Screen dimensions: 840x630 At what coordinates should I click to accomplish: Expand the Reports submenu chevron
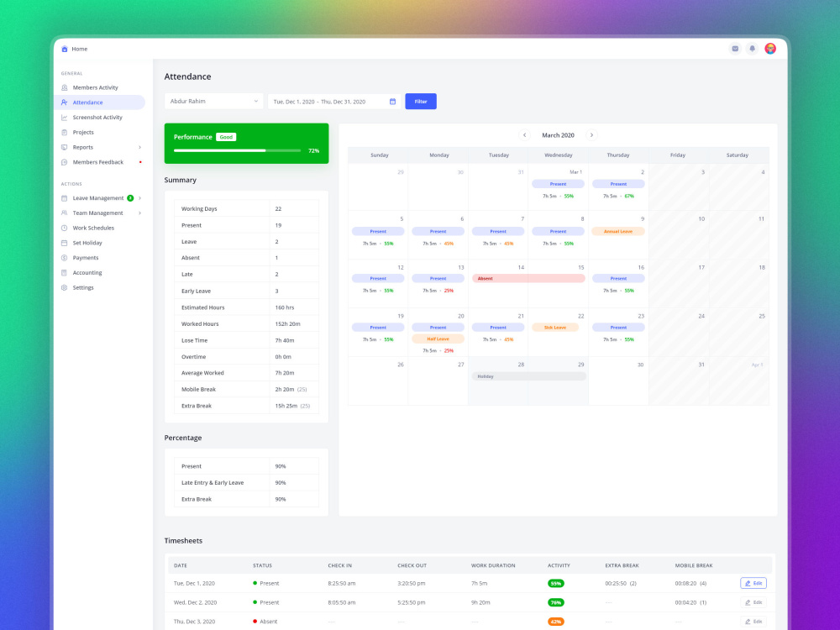139,147
